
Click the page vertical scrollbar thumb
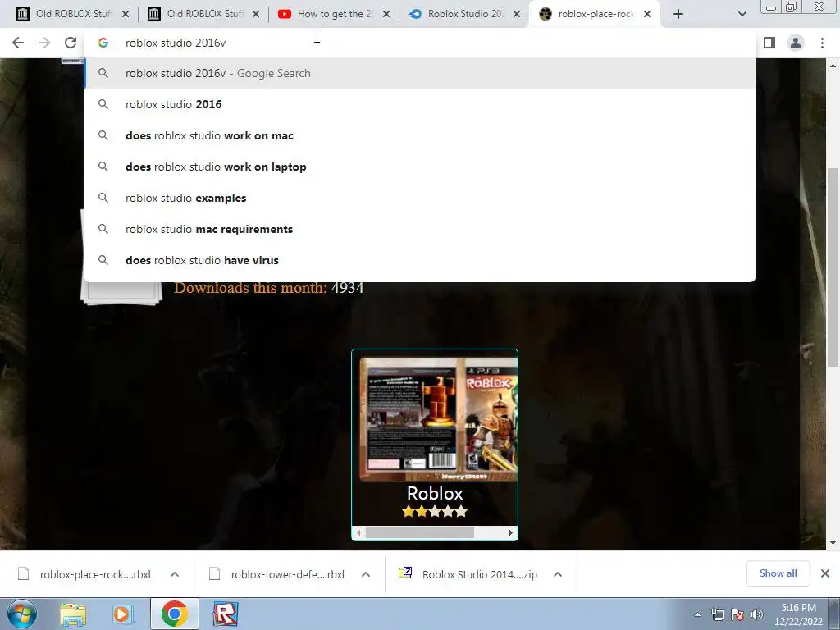pos(833,267)
